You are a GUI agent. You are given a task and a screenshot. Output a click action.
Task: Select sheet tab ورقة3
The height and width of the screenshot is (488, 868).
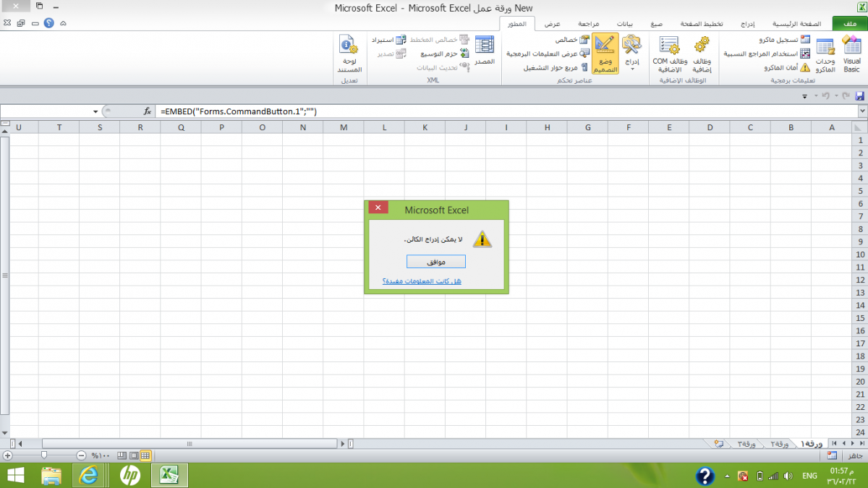click(x=745, y=443)
